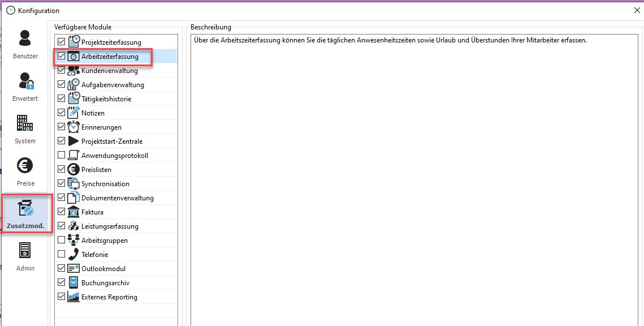Disable the Synchronisation module checkbox
The width and height of the screenshot is (644, 326).
click(62, 184)
